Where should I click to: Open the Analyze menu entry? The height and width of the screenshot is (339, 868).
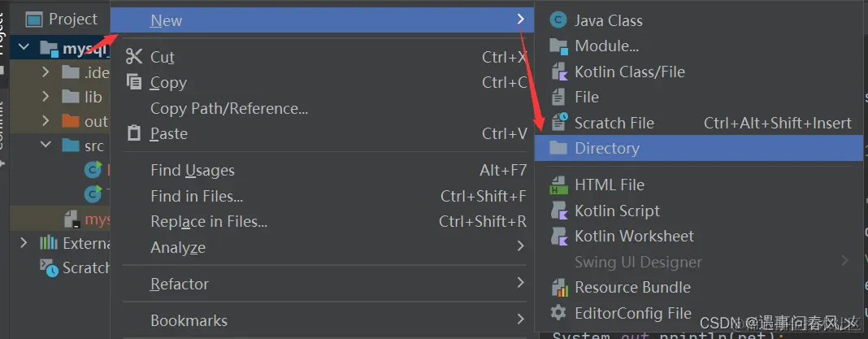322,247
